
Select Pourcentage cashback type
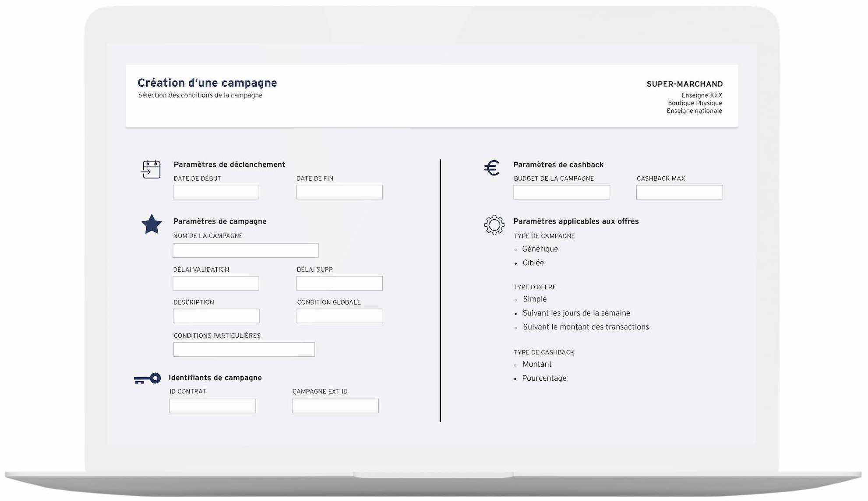(x=540, y=378)
